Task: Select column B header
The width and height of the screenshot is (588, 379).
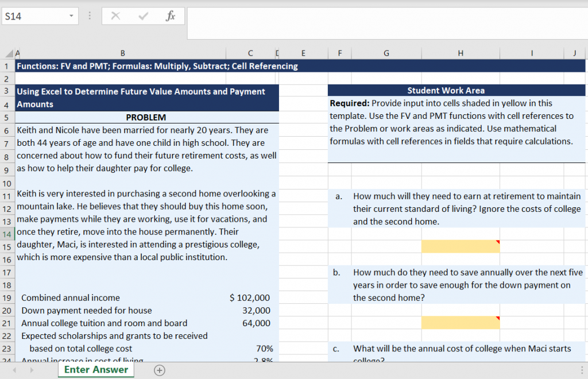Action: [x=122, y=53]
